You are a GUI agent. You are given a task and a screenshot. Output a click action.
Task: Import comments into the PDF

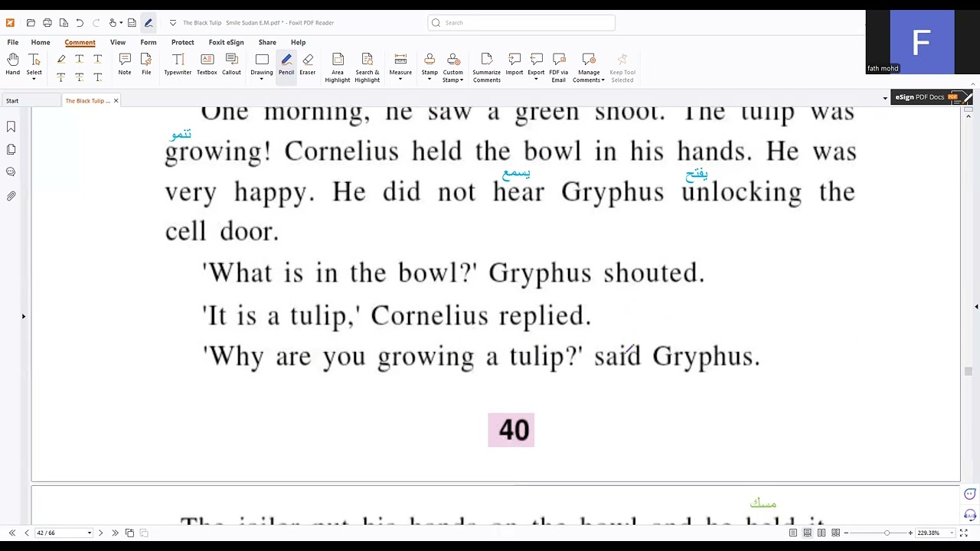tap(514, 64)
